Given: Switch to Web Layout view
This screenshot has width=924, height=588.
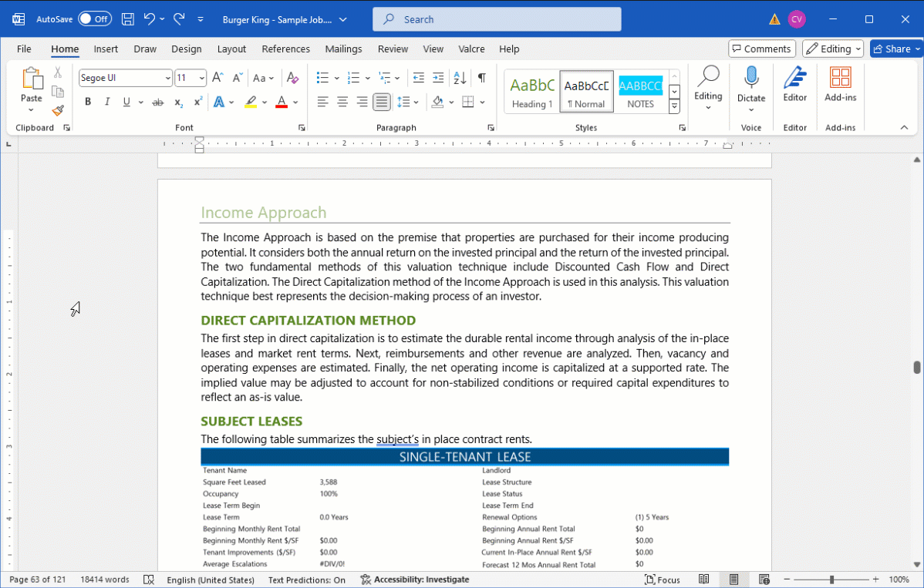Looking at the screenshot, I should point(764,580).
